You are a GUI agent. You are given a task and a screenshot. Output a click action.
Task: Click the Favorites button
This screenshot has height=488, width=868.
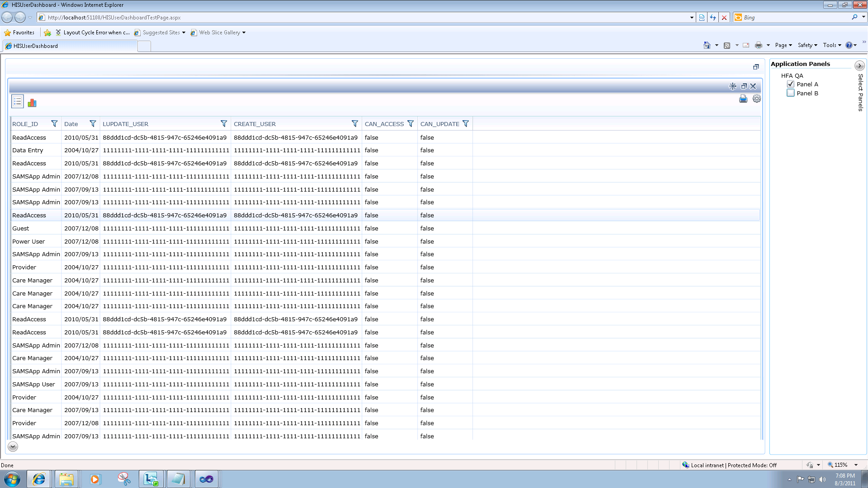click(19, 33)
